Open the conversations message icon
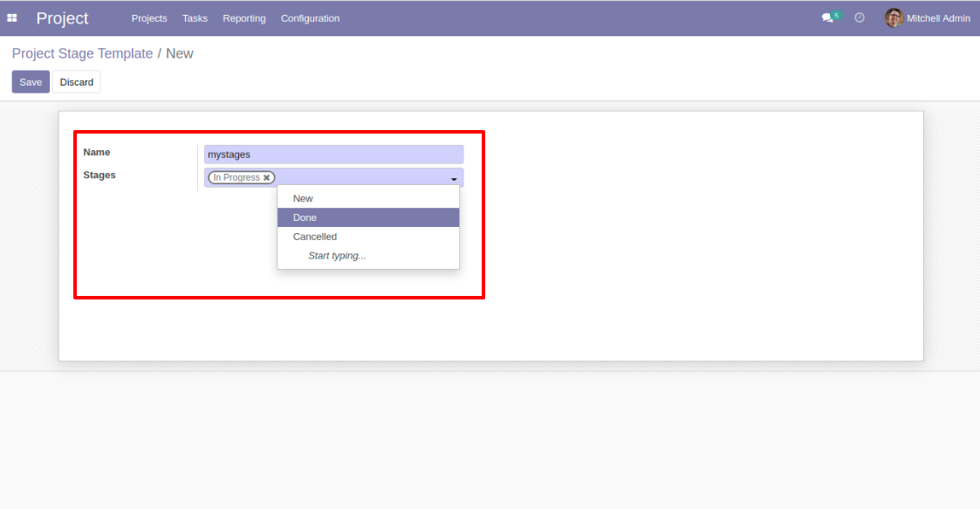980x509 pixels. (827, 18)
